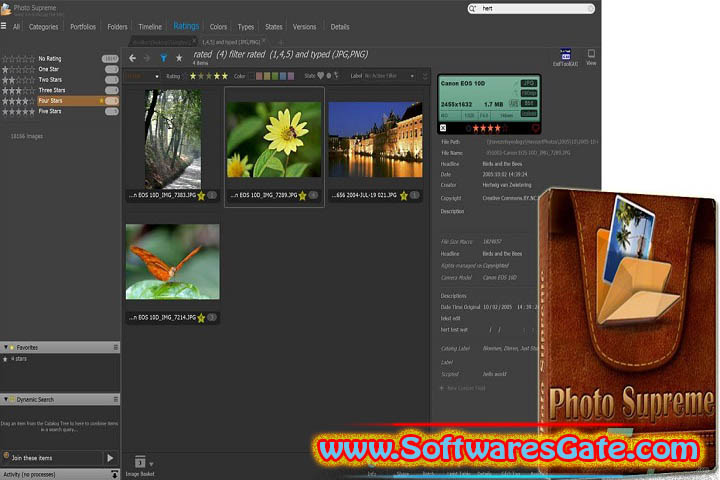720x480 pixels.
Task: Set second star in info panel rating
Action: [483, 128]
